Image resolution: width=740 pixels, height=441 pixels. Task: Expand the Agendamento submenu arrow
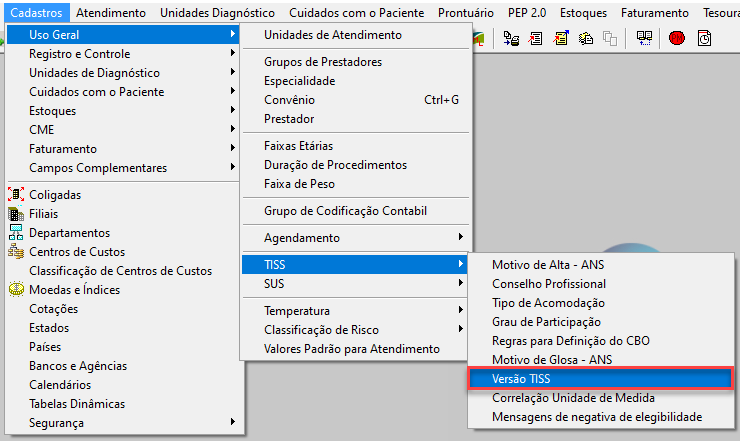coord(461,237)
